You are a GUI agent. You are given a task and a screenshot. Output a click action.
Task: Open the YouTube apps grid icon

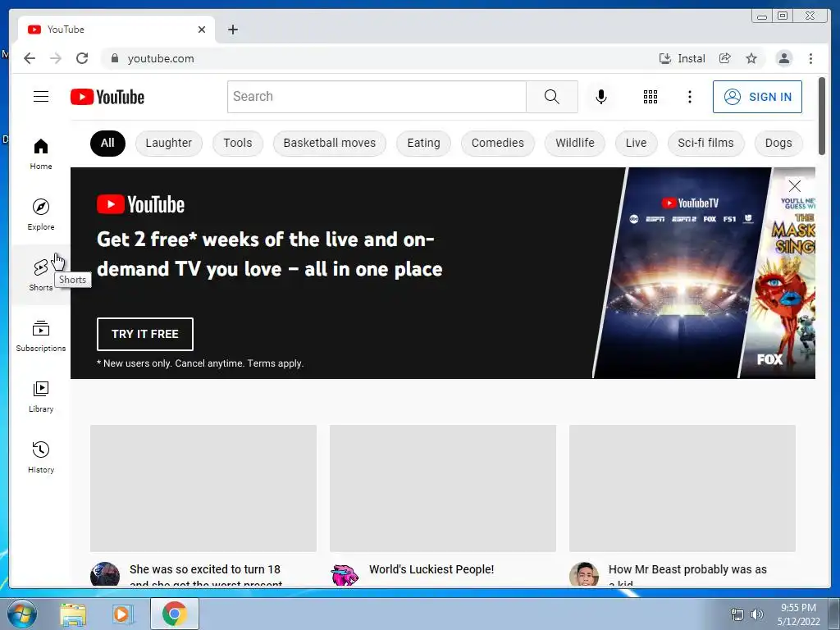pyautogui.click(x=651, y=97)
